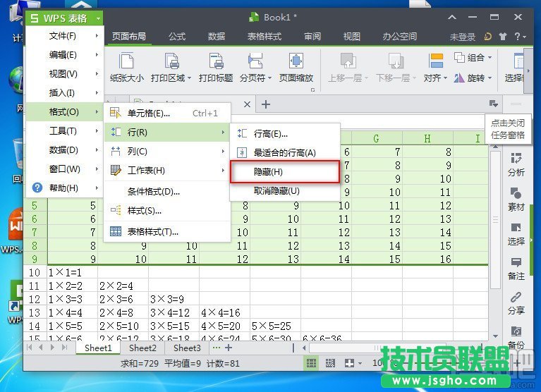The image size is (541, 392).
Task: Open the WPS 表格 application menu button
Action: pos(64,18)
